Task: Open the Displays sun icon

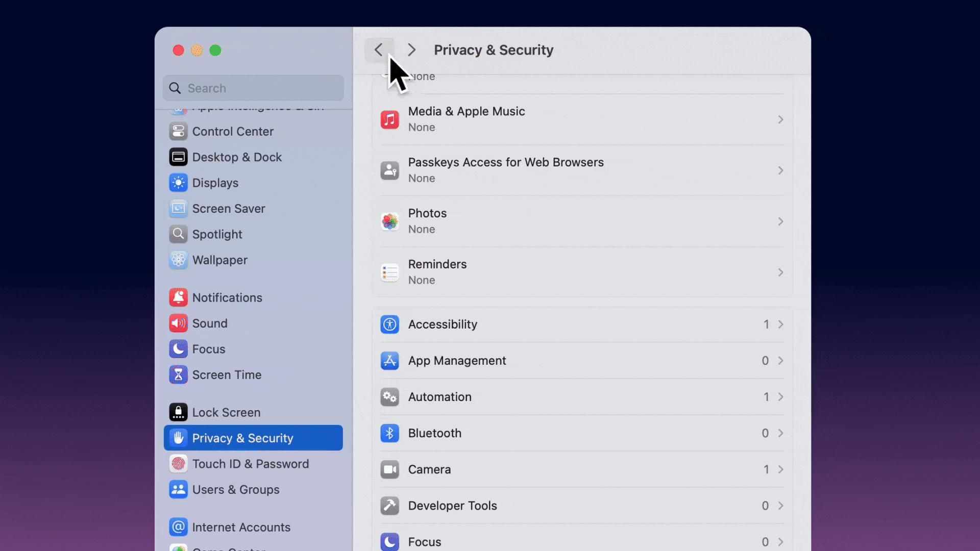Action: [178, 183]
